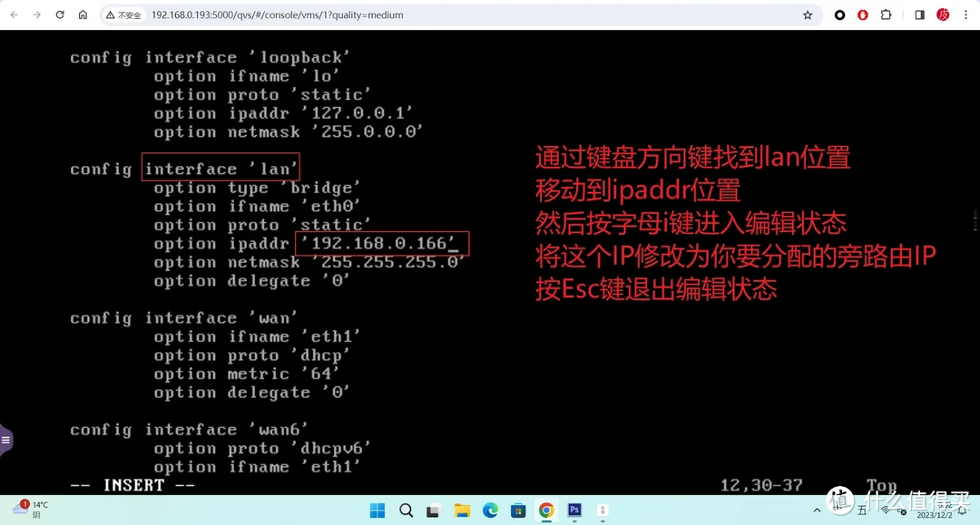Expand the purple console side panel handle
Viewport: 980px width, 525px height.
point(5,440)
